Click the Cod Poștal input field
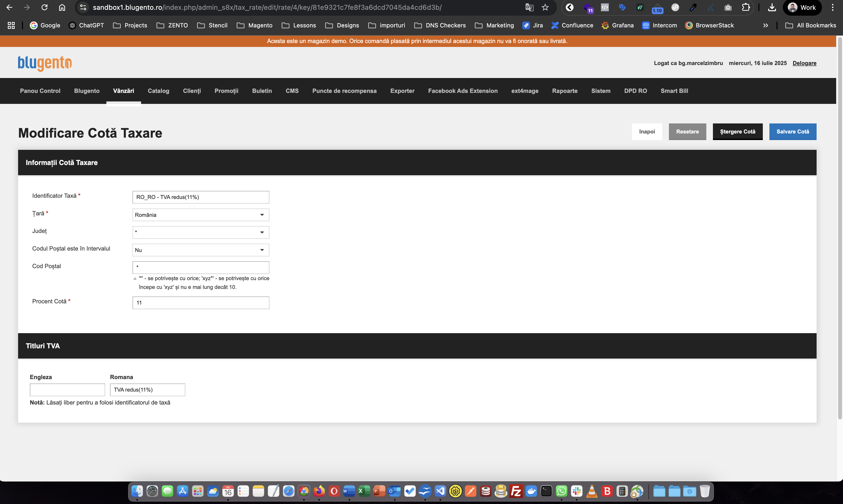The image size is (843, 504). pos(201,268)
